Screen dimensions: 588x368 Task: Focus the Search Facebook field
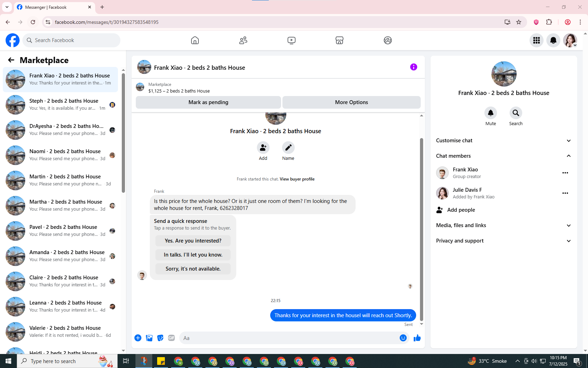point(72,40)
